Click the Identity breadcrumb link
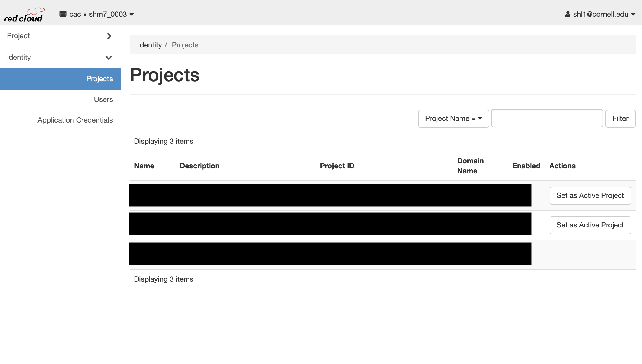Screen dimensions: 642x364 pyautogui.click(x=150, y=45)
